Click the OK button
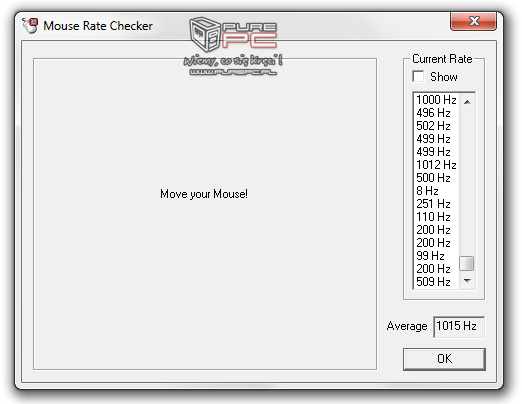 [444, 359]
